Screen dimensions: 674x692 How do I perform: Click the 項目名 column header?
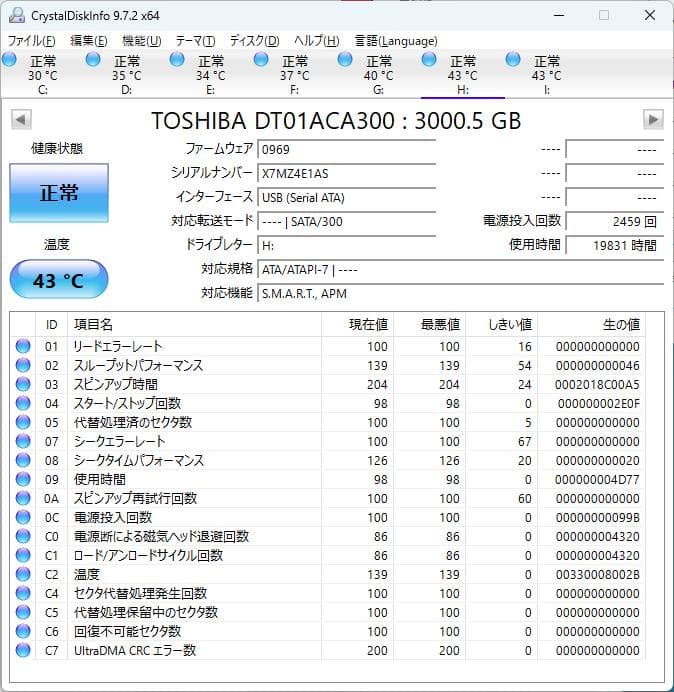pyautogui.click(x=194, y=325)
